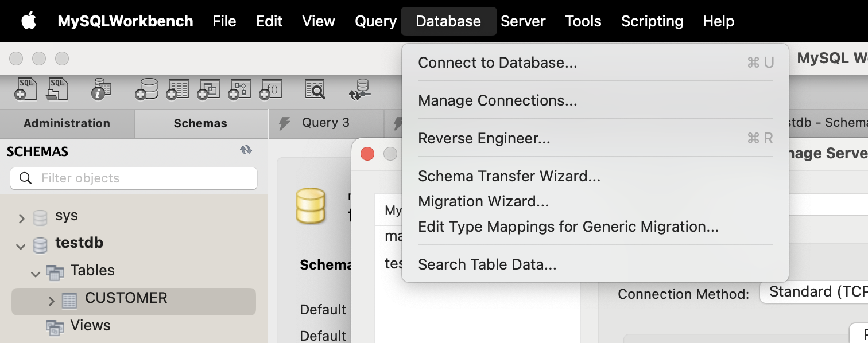The width and height of the screenshot is (868, 343).
Task: Click the large yellow schema database icon
Action: tap(311, 206)
